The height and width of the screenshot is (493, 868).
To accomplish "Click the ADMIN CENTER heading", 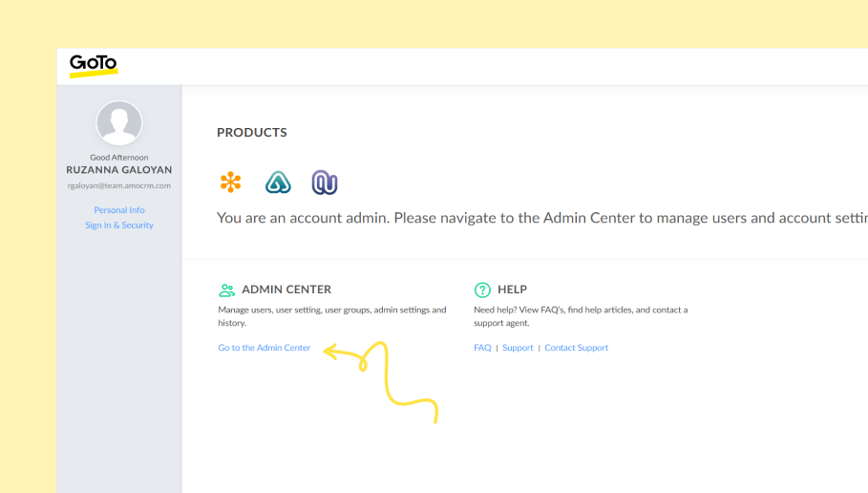I will point(286,289).
